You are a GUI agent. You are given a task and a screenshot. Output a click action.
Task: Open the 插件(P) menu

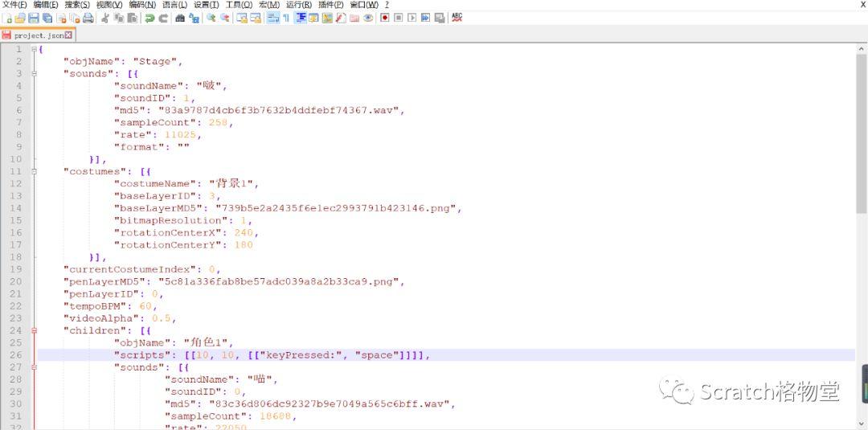330,5
